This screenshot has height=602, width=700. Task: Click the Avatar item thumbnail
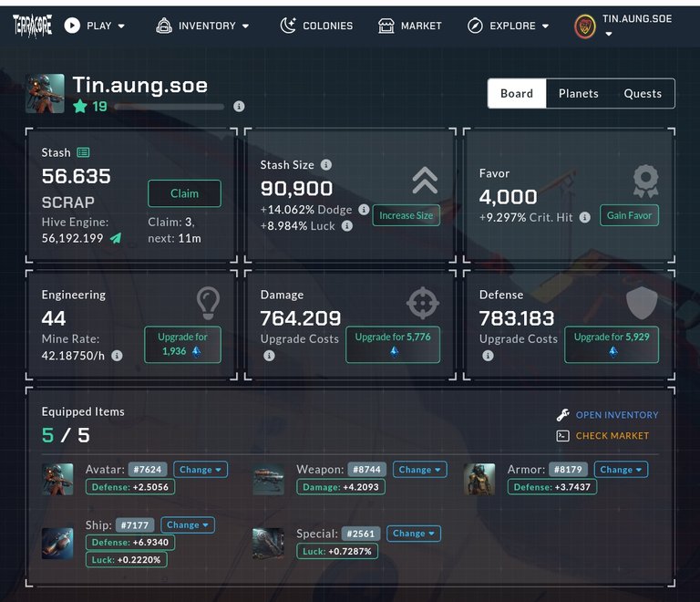(x=57, y=479)
